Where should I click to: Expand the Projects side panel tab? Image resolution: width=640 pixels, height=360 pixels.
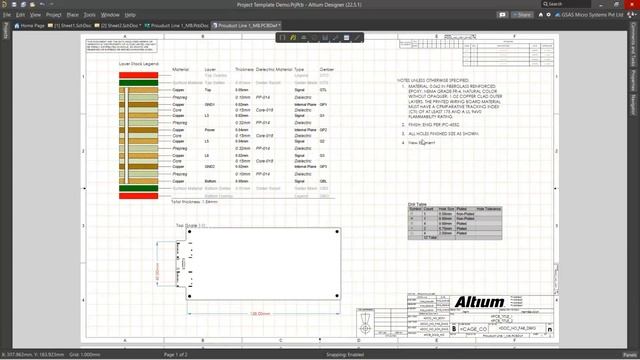coord(6,31)
